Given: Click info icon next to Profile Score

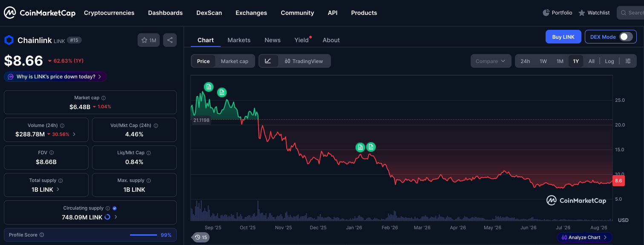Looking at the screenshot, I should tap(42, 235).
